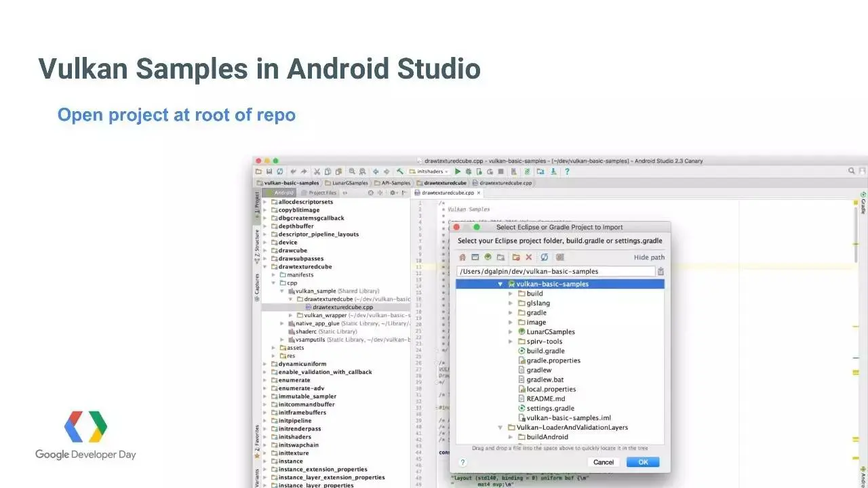Select gradle.properties in the dialog tree
Image resolution: width=868 pixels, height=488 pixels.
pyautogui.click(x=549, y=361)
